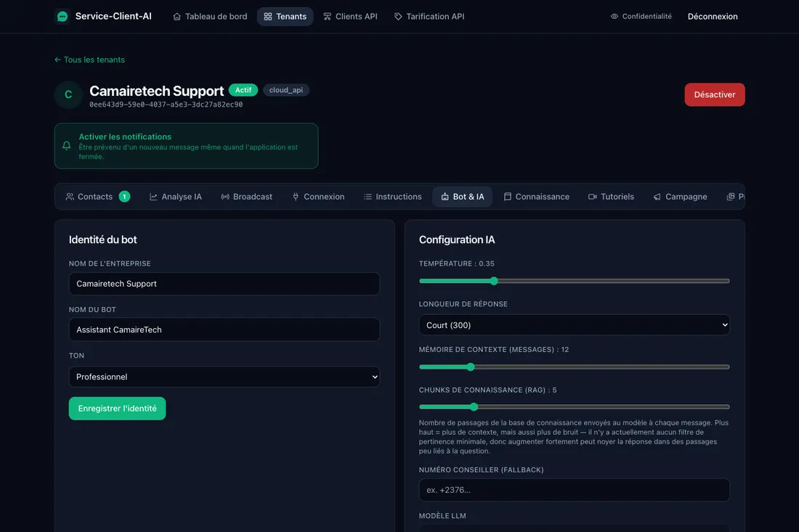Click the megaphone icon in the Campagne tab

[x=657, y=197]
